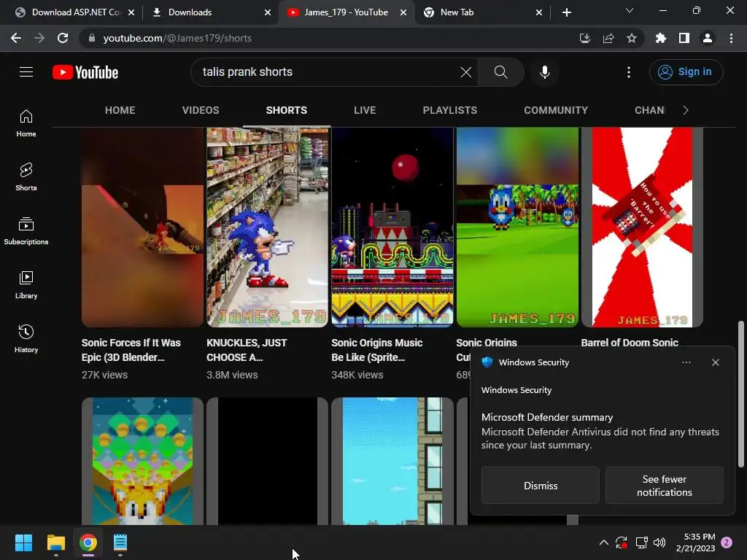Open notification options three dots

686,362
